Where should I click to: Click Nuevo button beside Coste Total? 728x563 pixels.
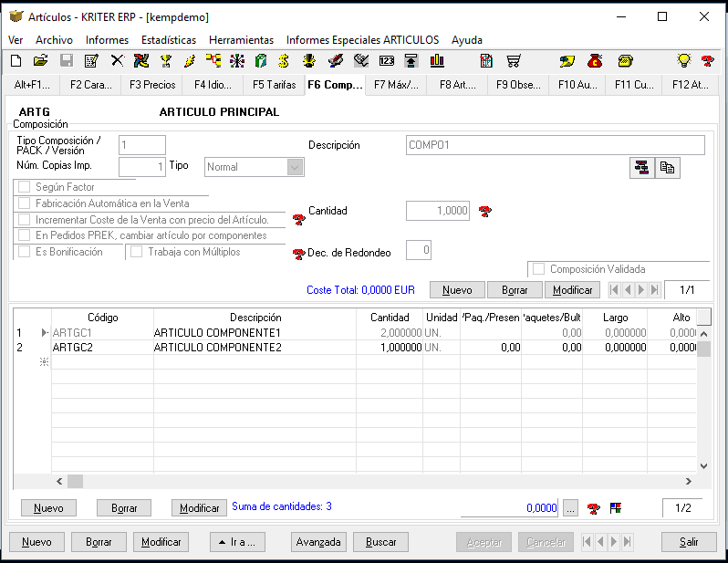pyautogui.click(x=457, y=290)
